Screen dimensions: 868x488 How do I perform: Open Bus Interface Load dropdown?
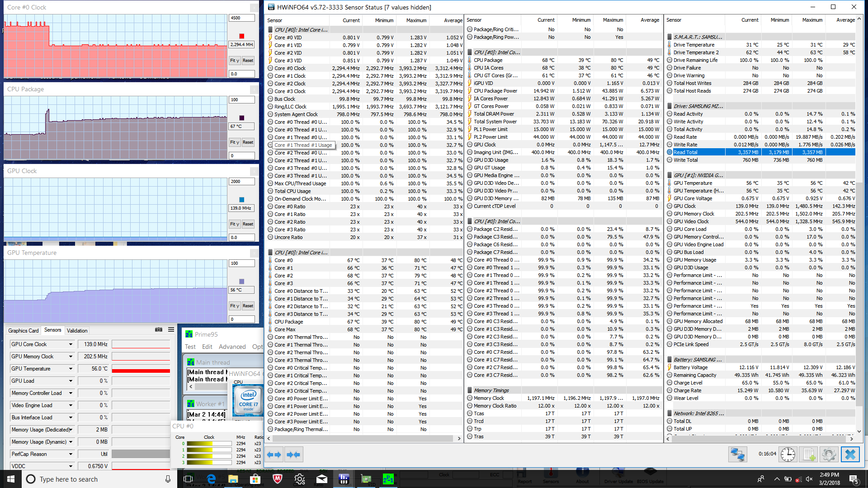(x=71, y=418)
